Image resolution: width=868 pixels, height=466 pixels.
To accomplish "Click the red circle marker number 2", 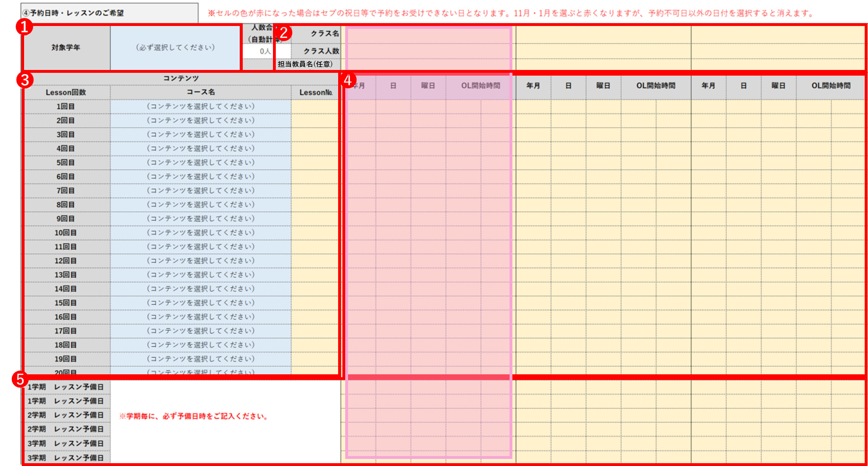I will 283,33.
